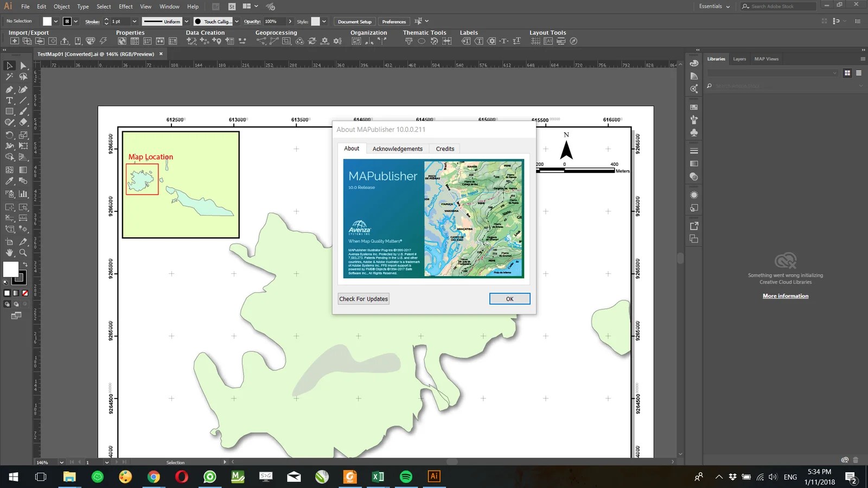
Task: Click the Stroke box in toolbar
Action: [x=20, y=278]
